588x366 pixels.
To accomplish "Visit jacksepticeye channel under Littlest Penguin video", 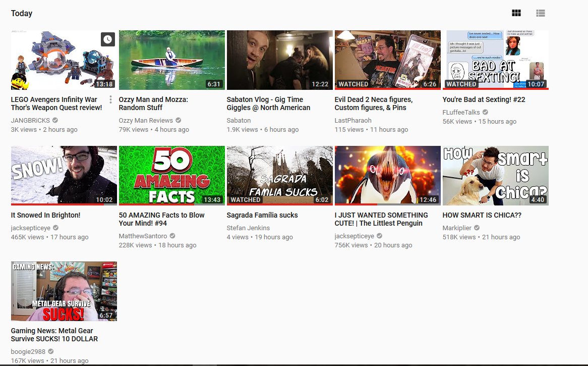I will point(355,236).
